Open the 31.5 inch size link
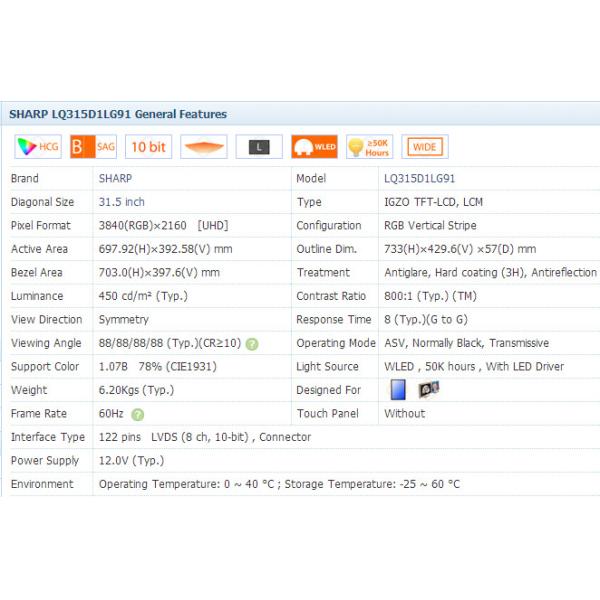Screen dimensions: 600x600 point(122,202)
